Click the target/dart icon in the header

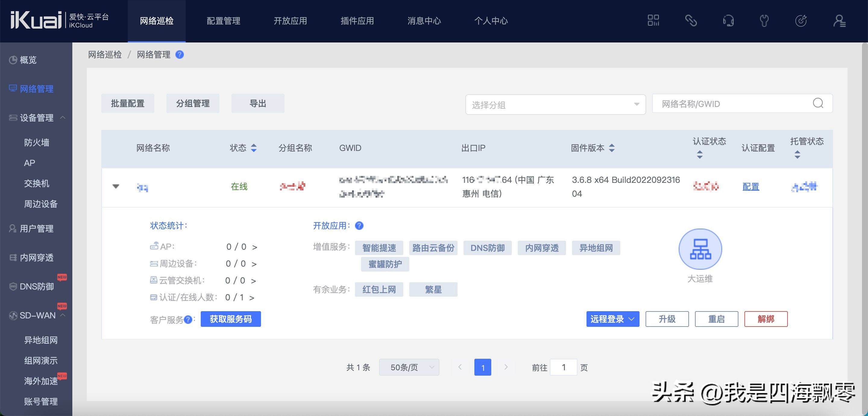tap(801, 20)
